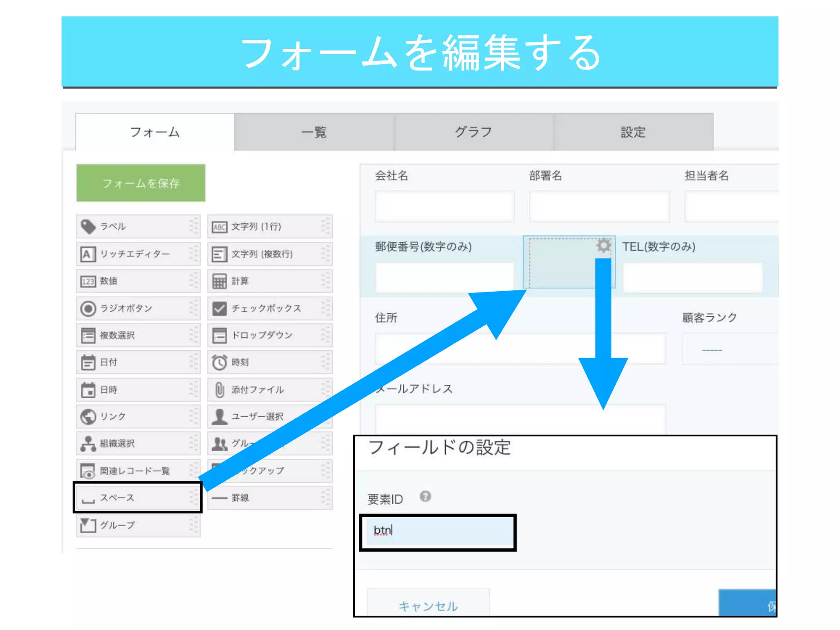Viewport: 840px width, 630px height.
Task: Click the スペース field icon
Action: coord(88,501)
